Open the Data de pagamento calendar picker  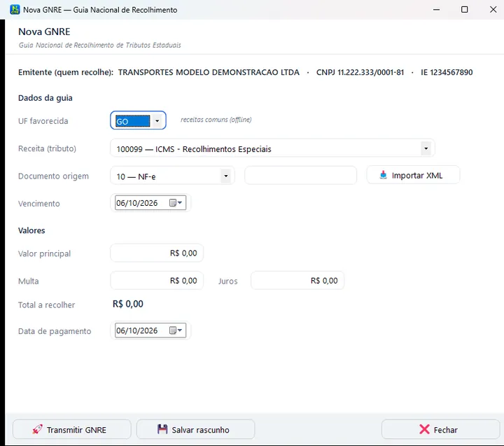176,330
